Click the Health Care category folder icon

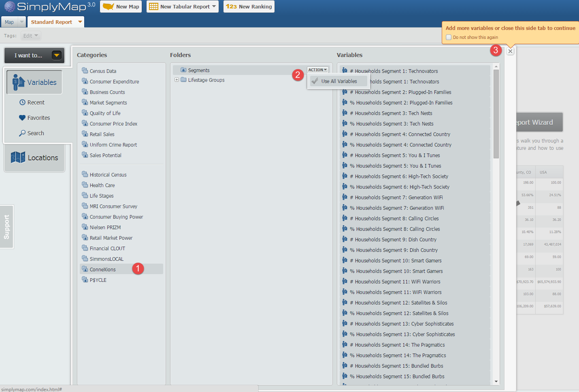[85, 185]
